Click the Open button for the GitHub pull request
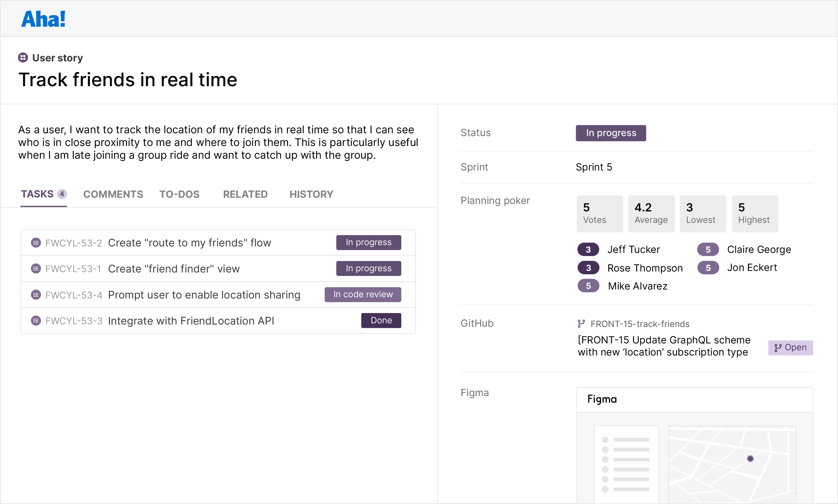 [791, 347]
